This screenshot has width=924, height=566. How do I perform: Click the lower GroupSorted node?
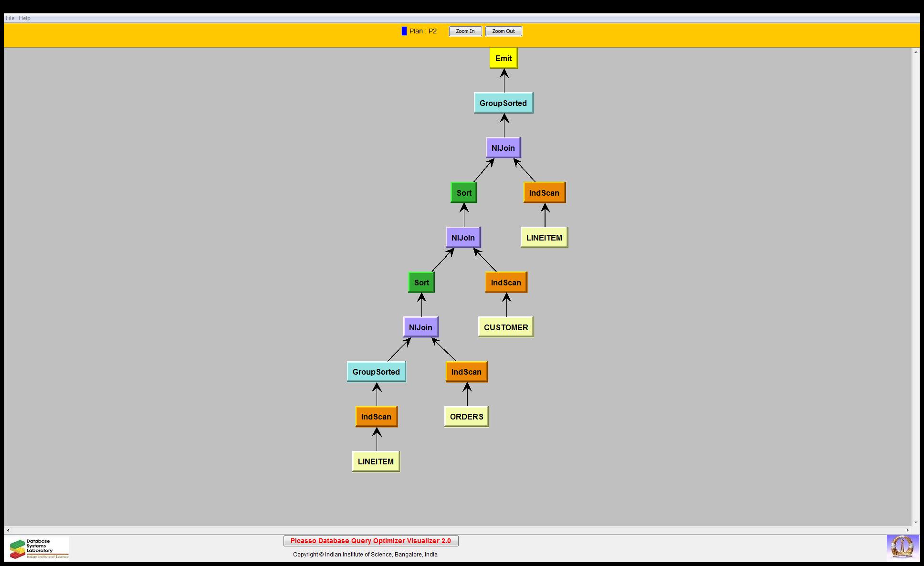376,372
